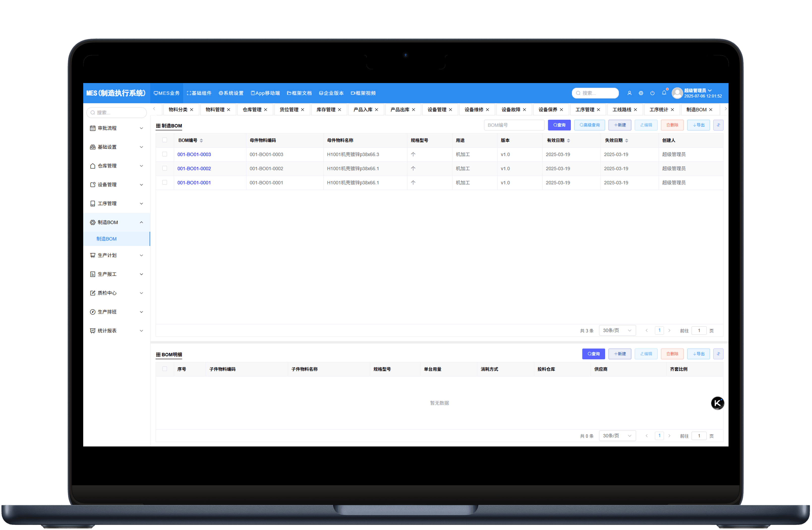Close the 物料管理 tab
This screenshot has height=530, width=812.
[228, 110]
